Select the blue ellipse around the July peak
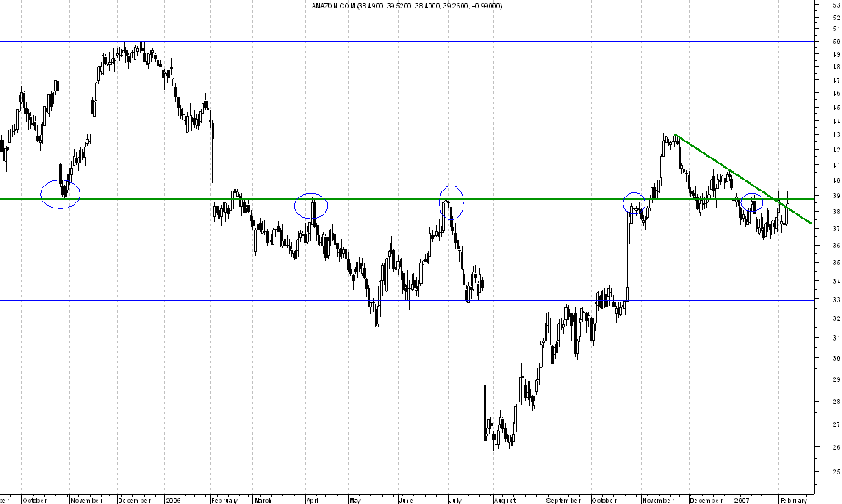The height and width of the screenshot is (504, 842). coord(451,203)
